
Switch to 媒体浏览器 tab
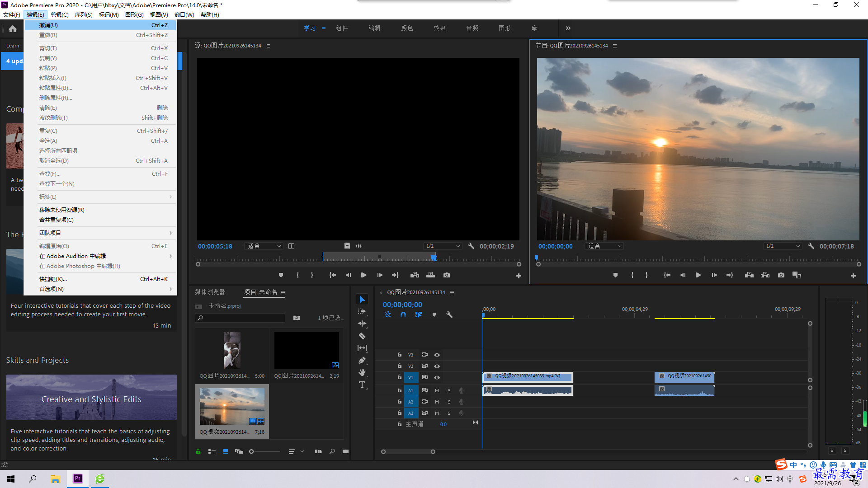pos(210,292)
